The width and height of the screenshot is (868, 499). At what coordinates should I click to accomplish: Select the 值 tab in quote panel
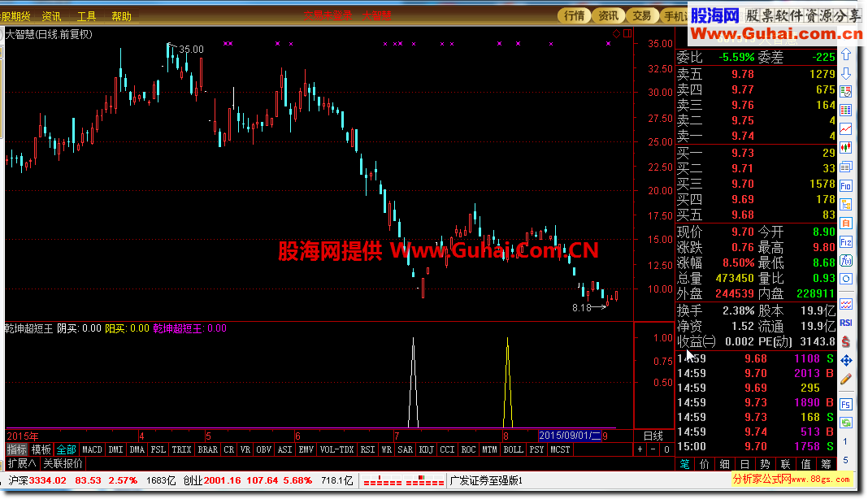click(805, 464)
